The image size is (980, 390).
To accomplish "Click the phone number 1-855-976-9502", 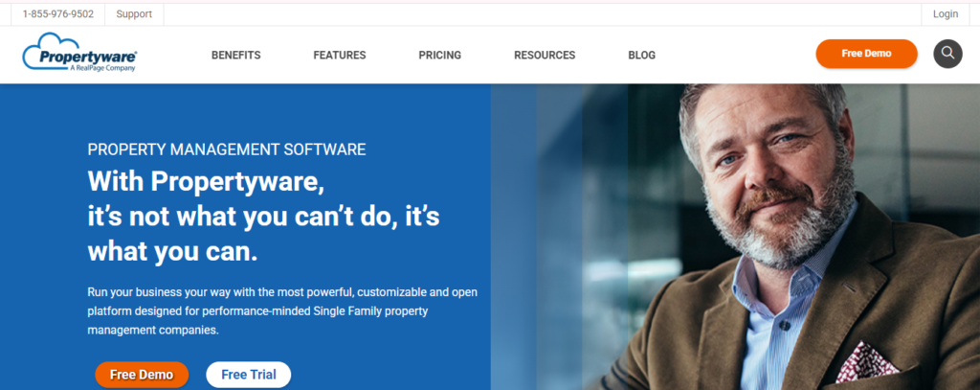I will 58,13.
